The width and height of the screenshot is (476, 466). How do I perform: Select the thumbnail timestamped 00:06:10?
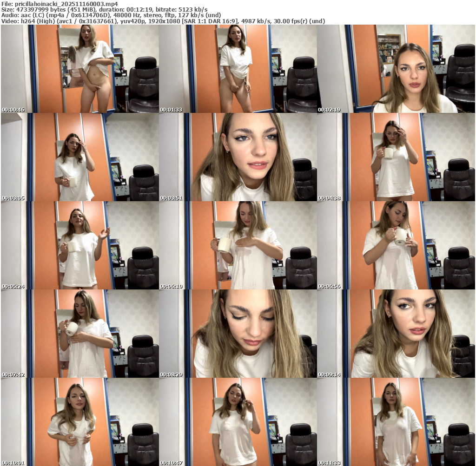238,245
